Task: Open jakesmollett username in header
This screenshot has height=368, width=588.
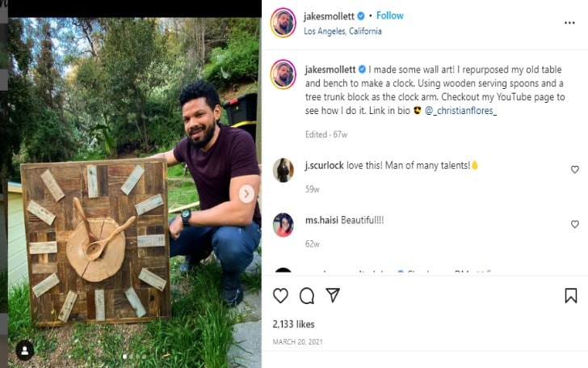Action: pyautogui.click(x=329, y=15)
